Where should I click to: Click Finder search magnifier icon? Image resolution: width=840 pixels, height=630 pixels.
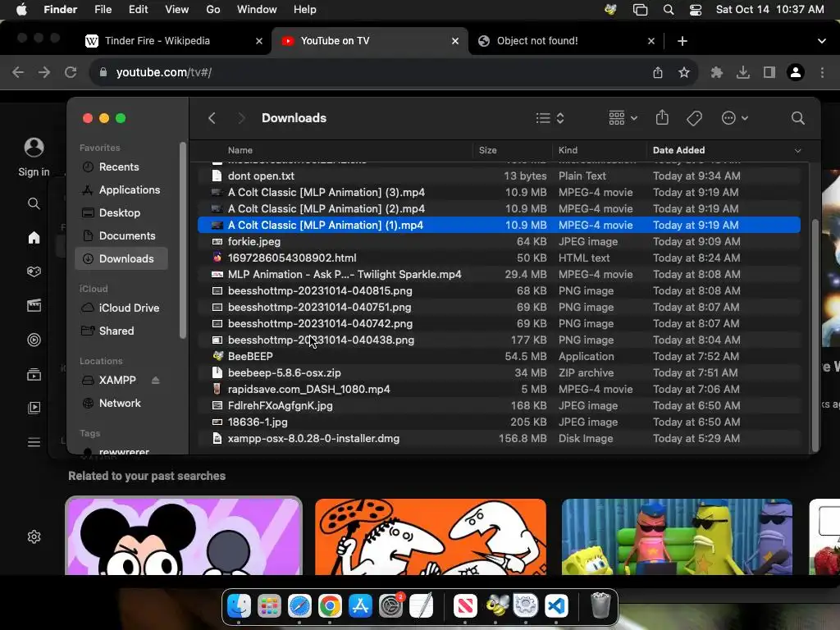(797, 118)
